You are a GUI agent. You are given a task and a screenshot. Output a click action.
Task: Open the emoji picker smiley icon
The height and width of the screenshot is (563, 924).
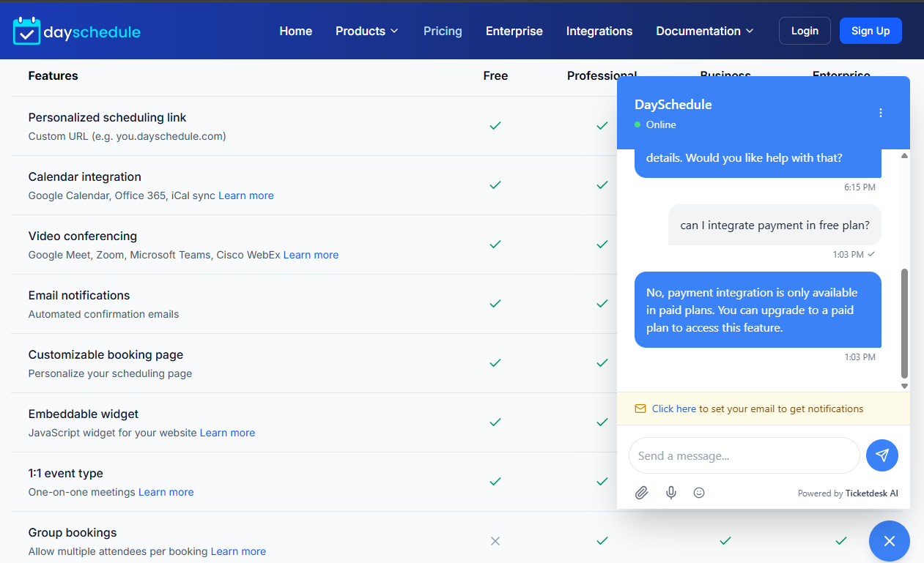[x=699, y=493]
